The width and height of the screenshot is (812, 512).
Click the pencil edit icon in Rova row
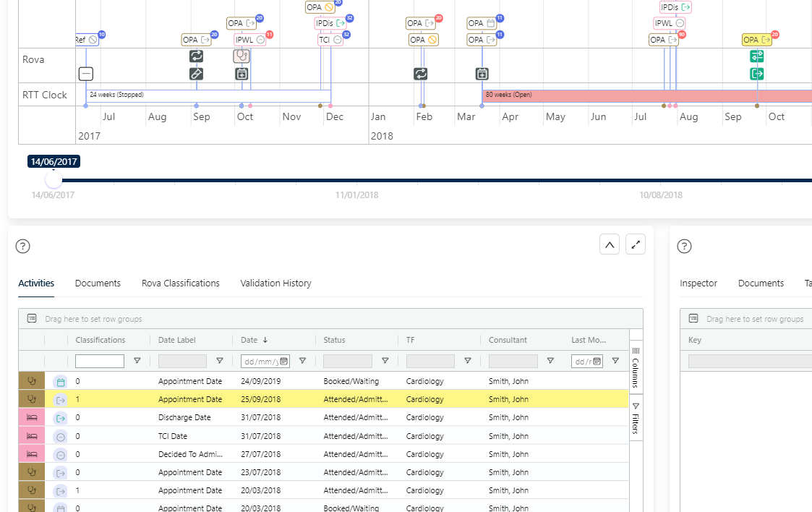point(196,74)
